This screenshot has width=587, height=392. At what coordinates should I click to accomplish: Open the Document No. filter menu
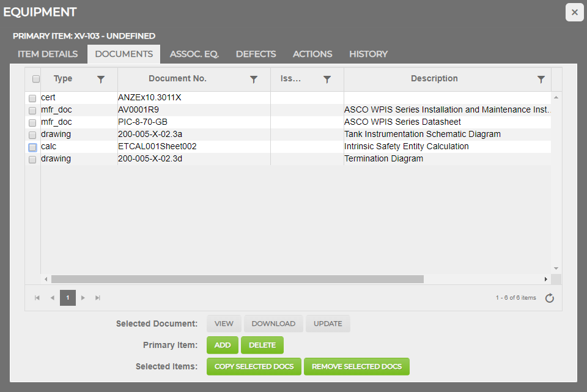coord(254,78)
